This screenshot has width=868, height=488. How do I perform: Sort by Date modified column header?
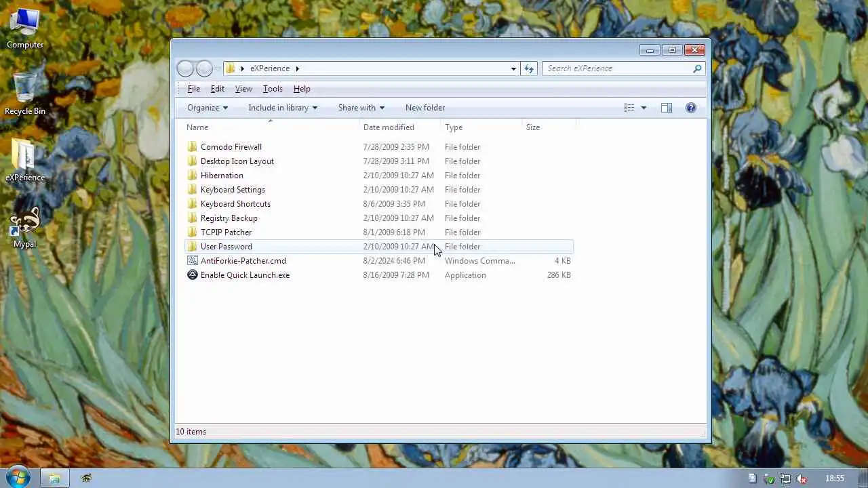(x=401, y=127)
